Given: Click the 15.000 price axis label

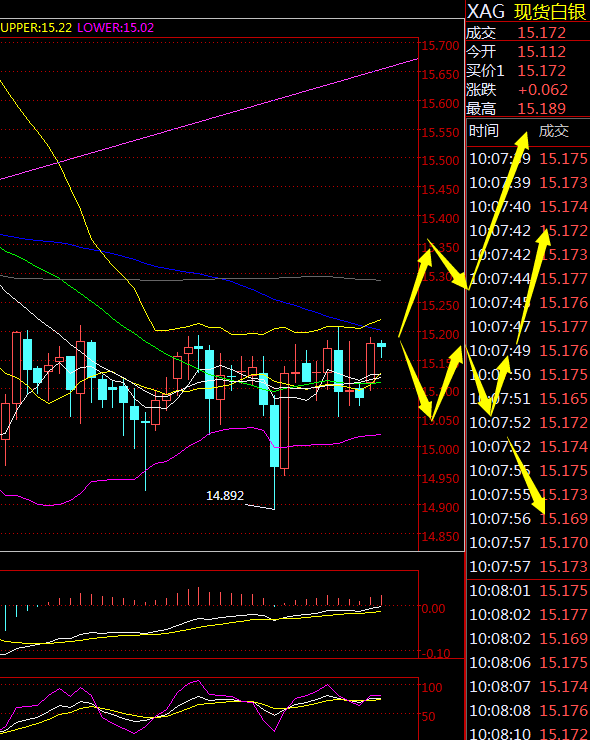Looking at the screenshot, I should [x=440, y=449].
